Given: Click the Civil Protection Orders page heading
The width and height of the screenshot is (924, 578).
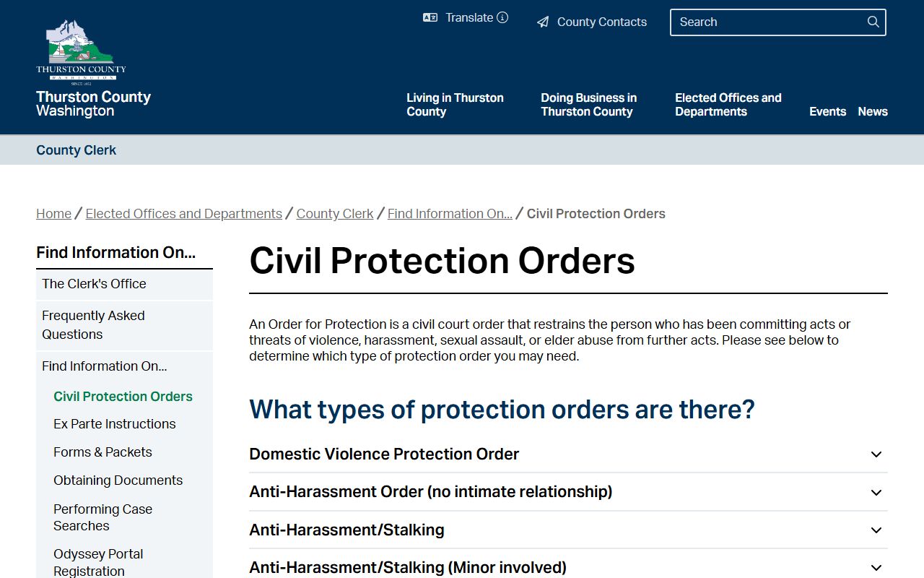Looking at the screenshot, I should (x=442, y=261).
